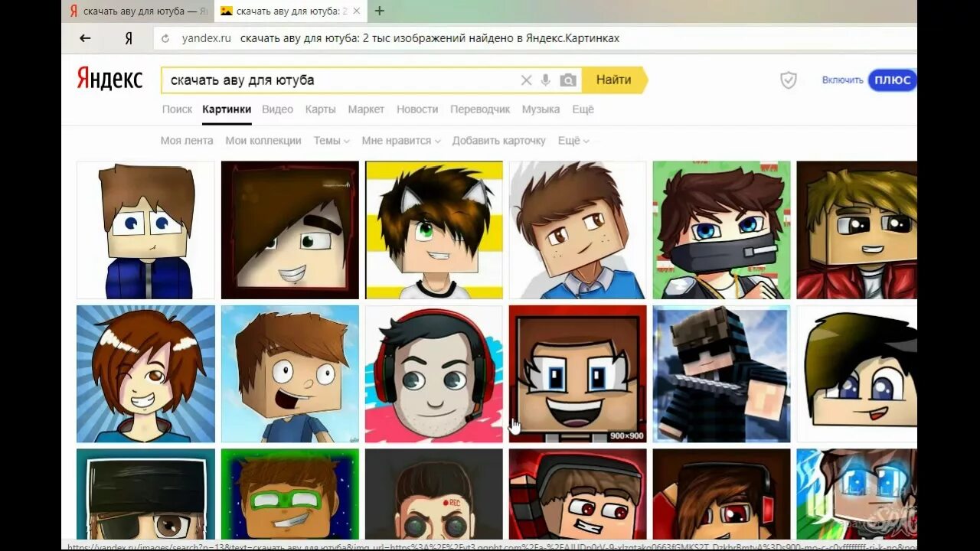
Task: Open Моя лента link
Action: click(187, 141)
